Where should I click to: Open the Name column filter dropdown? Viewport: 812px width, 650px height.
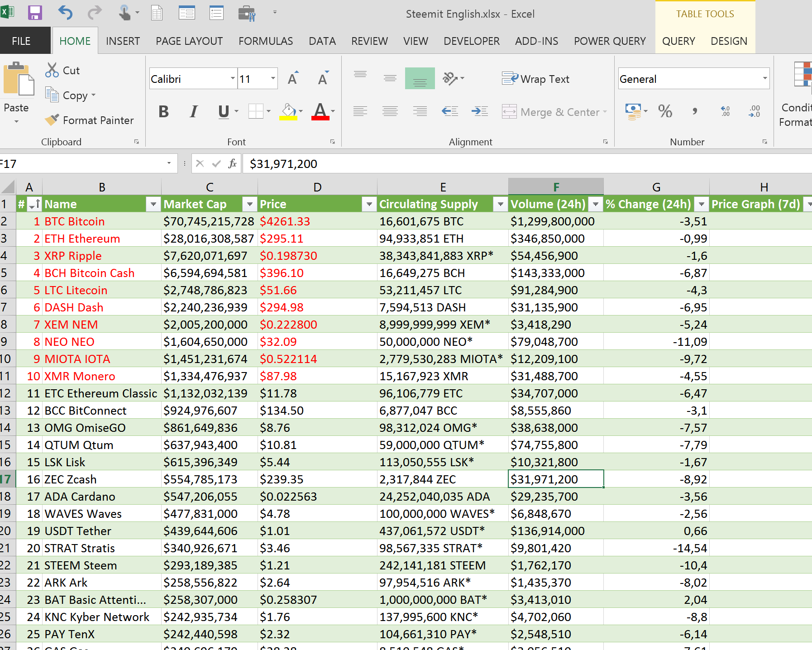(153, 204)
